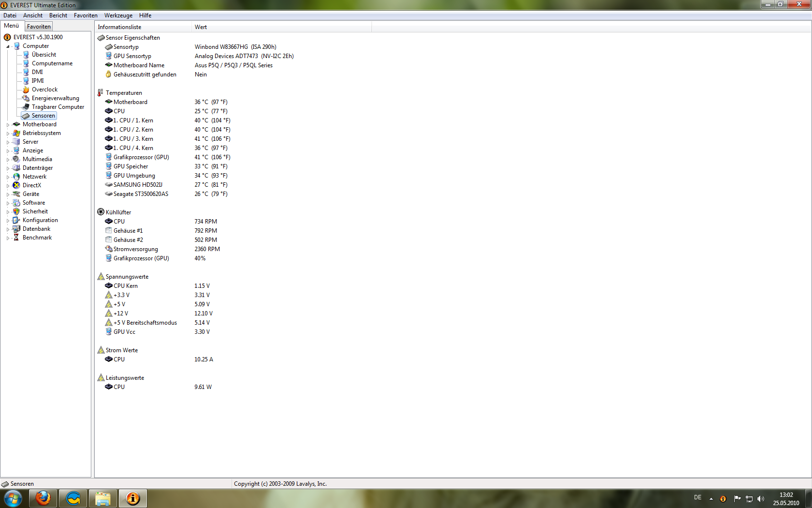Click the volume icon in system tray

click(x=761, y=499)
